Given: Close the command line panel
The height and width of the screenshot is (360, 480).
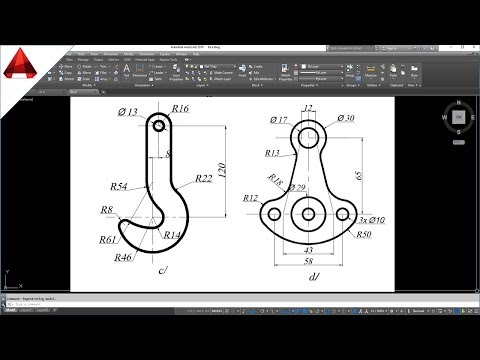Looking at the screenshot, I should pos(3,299).
